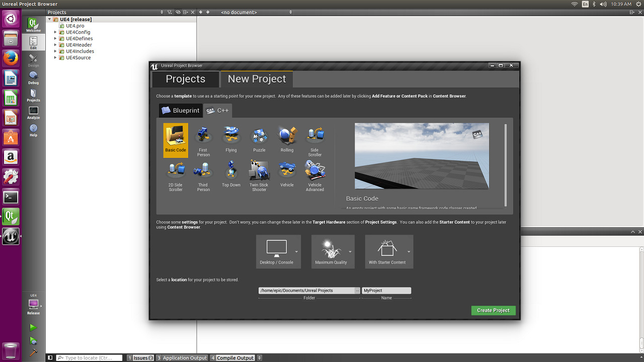The image size is (644, 362).
Task: Run the project with green play button
Action: (33, 328)
